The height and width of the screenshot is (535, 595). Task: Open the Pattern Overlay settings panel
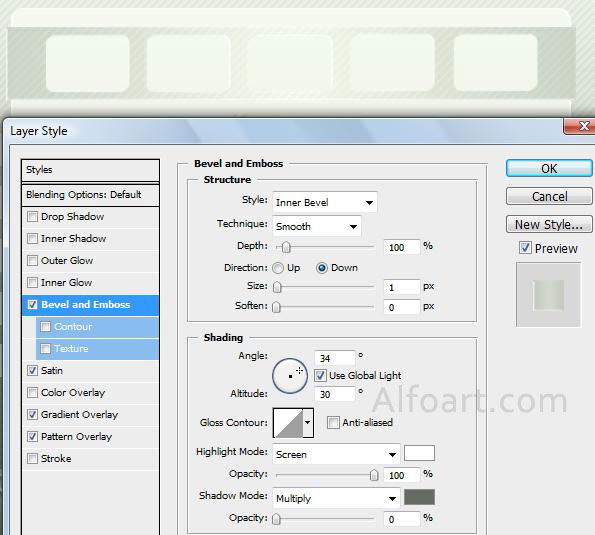tap(76, 437)
